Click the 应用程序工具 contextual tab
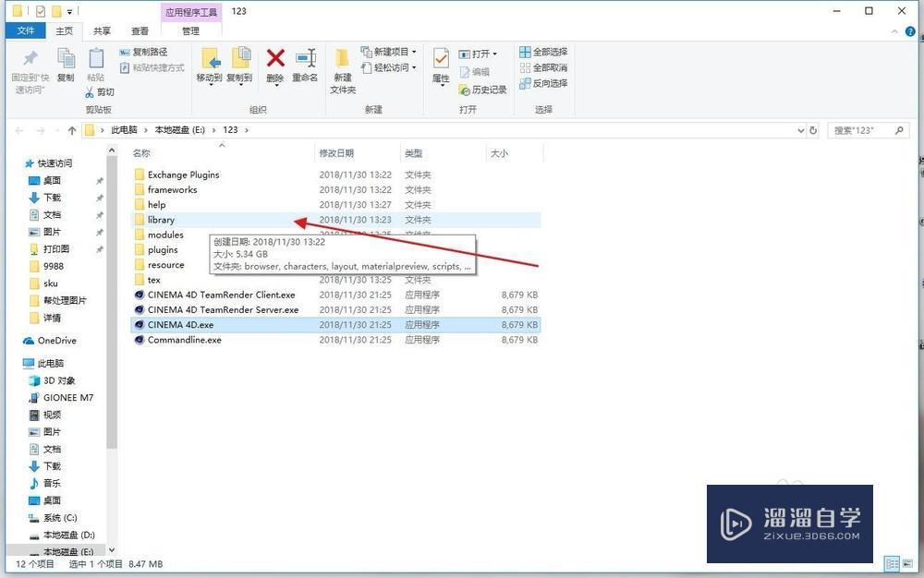This screenshot has height=578, width=924. tap(191, 12)
